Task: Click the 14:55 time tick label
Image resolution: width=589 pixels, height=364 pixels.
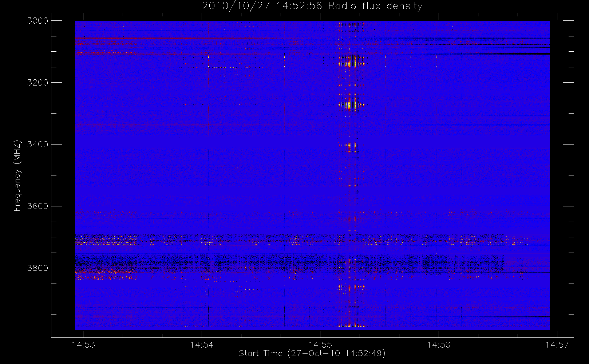Action: (x=320, y=345)
